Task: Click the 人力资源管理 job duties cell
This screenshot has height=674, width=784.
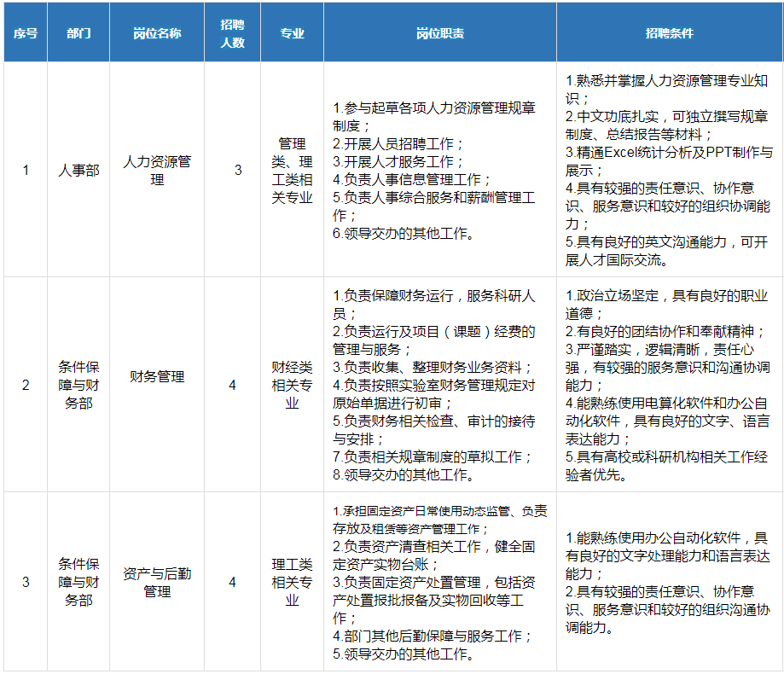Action: (x=440, y=171)
